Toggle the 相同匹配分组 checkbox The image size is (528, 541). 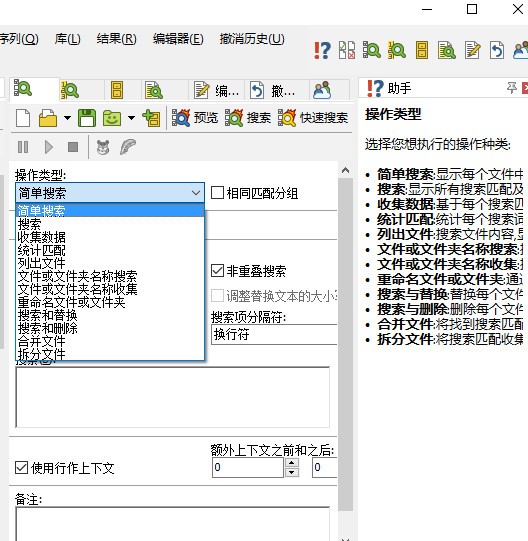point(217,193)
